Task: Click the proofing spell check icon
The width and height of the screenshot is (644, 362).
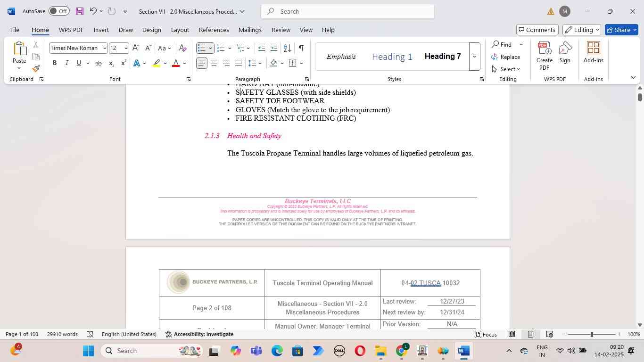Action: click(90, 334)
